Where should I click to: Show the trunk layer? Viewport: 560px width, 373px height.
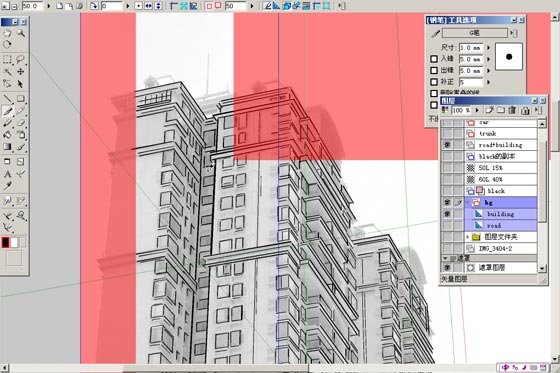click(447, 134)
